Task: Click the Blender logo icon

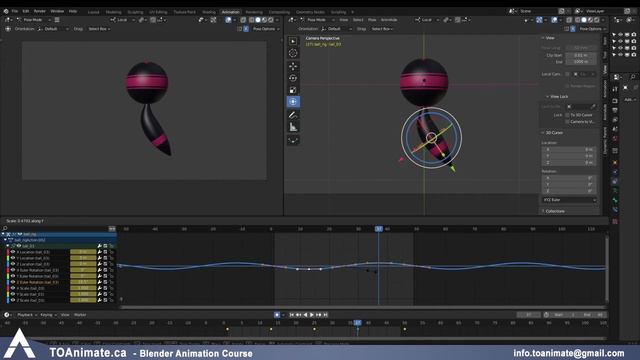Action: (x=6, y=11)
